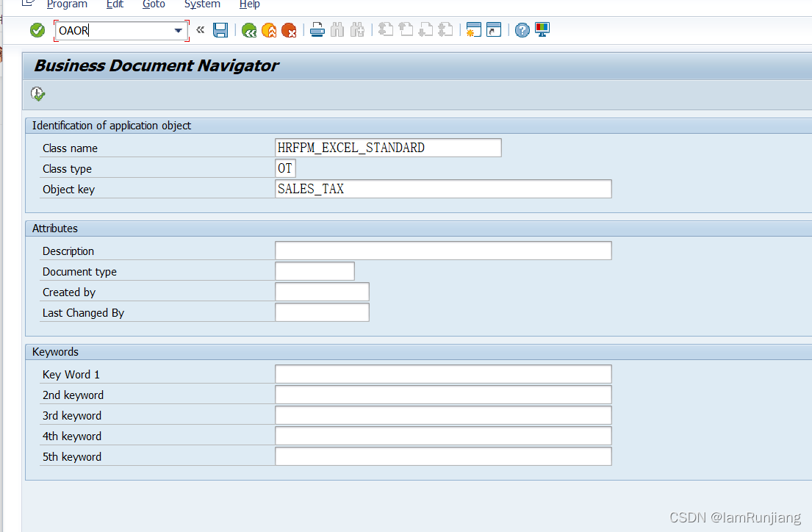Open the Program menu
812x532 pixels.
tap(67, 4)
